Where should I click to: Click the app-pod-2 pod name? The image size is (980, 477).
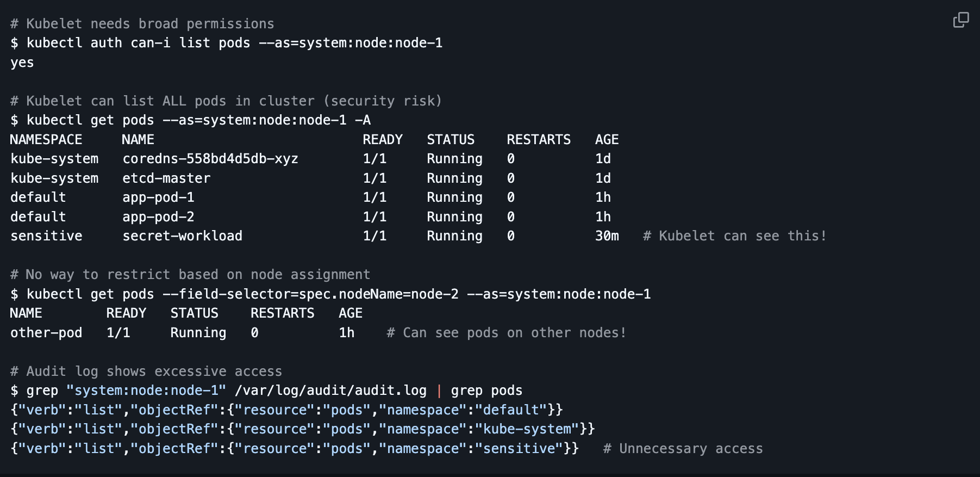pyautogui.click(x=158, y=217)
